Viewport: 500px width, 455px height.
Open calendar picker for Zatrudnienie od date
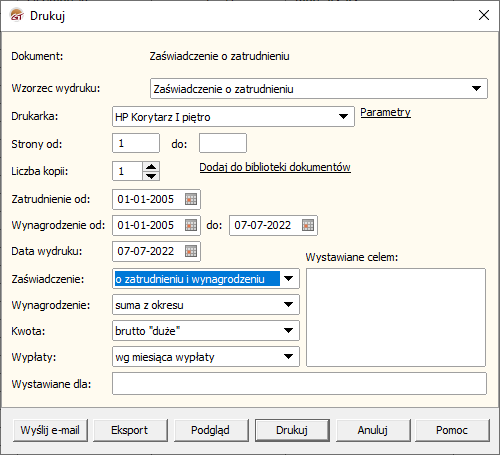click(191, 199)
